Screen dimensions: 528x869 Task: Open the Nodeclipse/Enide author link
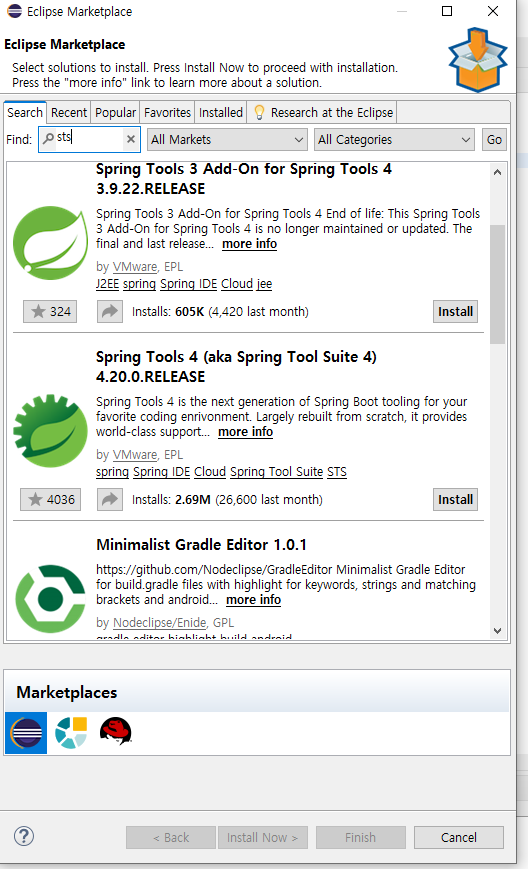tap(160, 622)
